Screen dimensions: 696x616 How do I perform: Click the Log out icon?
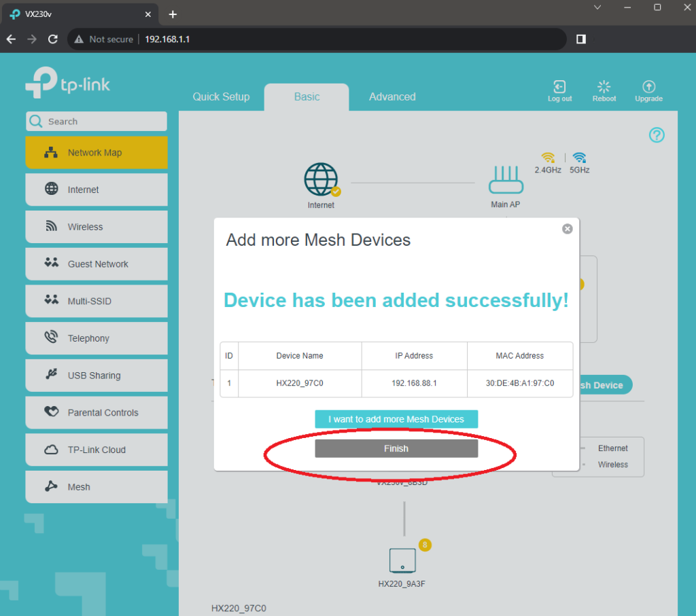pos(559,87)
